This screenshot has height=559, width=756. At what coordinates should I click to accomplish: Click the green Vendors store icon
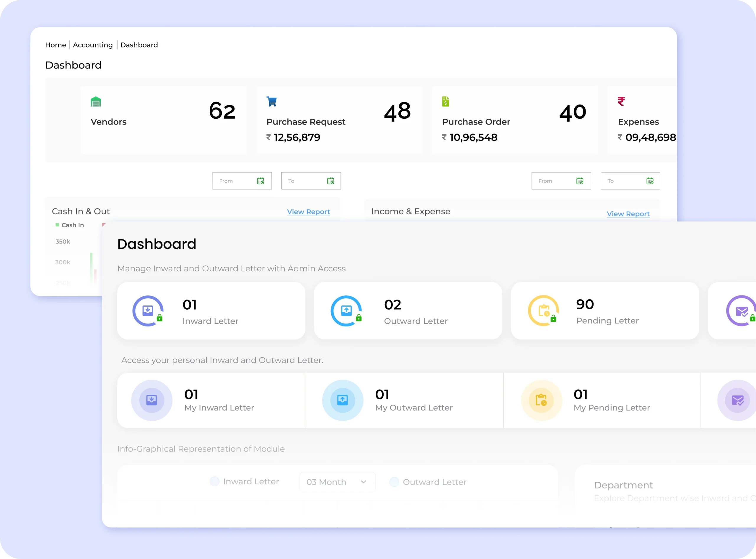96,102
